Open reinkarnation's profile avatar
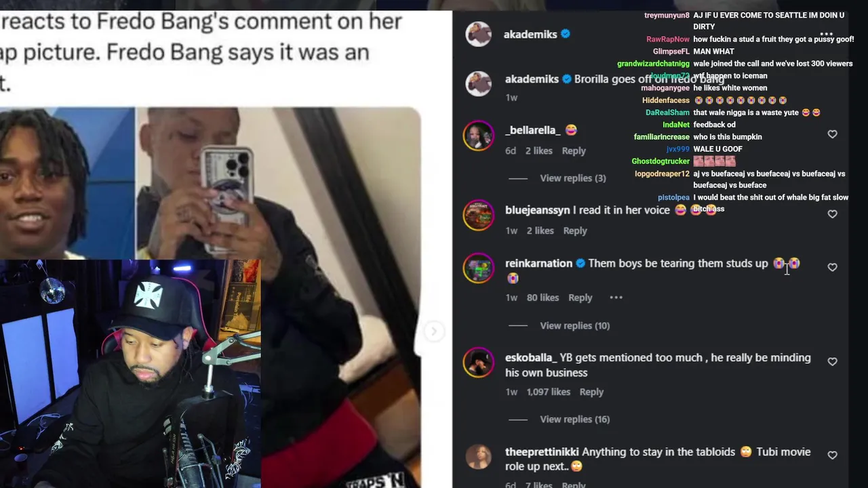The width and height of the screenshot is (868, 488). pyautogui.click(x=479, y=268)
